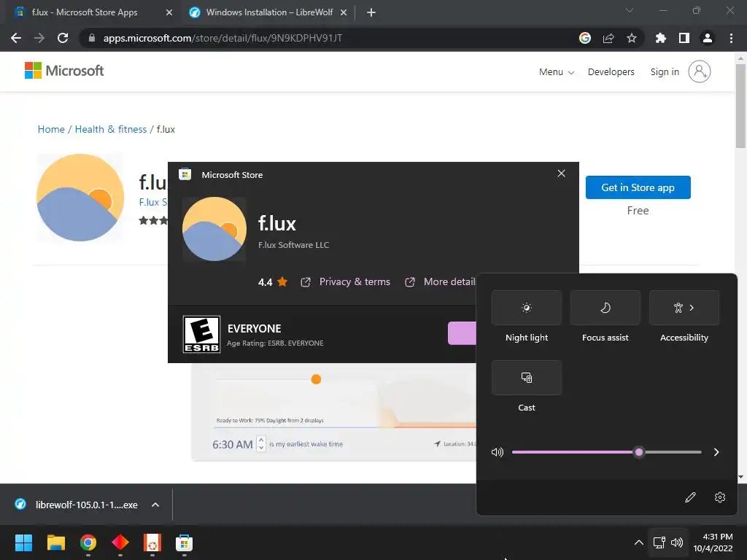Edit quick settings with pencil icon
The width and height of the screenshot is (747, 560).
[690, 497]
